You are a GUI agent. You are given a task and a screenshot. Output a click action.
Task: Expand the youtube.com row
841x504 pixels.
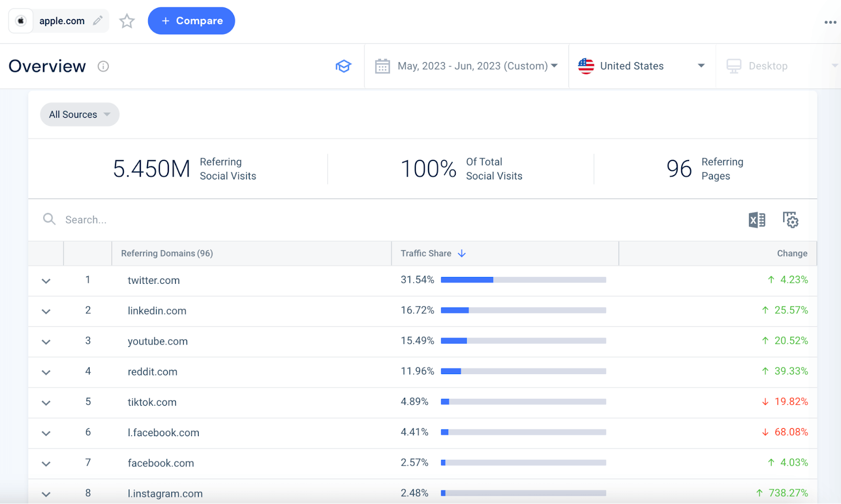[46, 342]
